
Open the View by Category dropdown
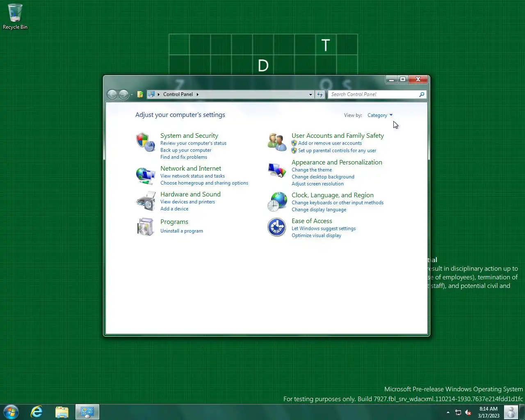[x=380, y=115]
